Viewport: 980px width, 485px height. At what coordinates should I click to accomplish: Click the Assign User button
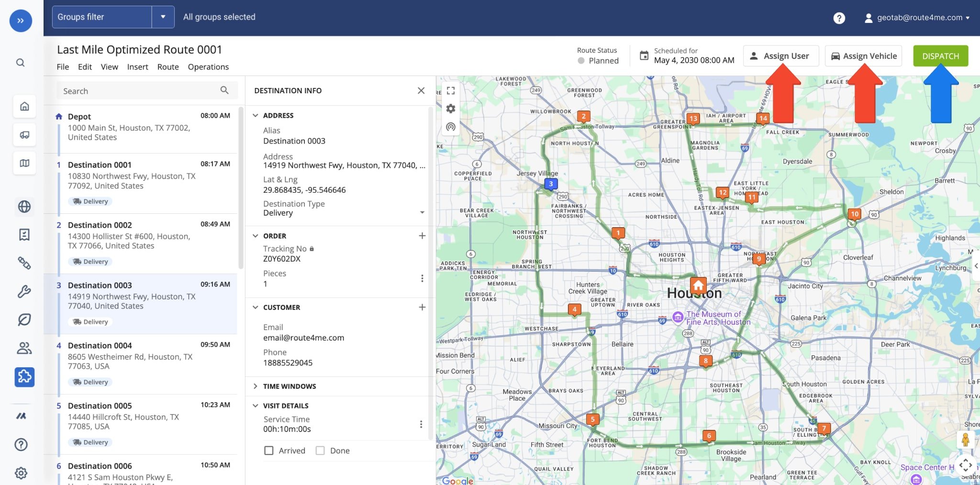coord(781,56)
